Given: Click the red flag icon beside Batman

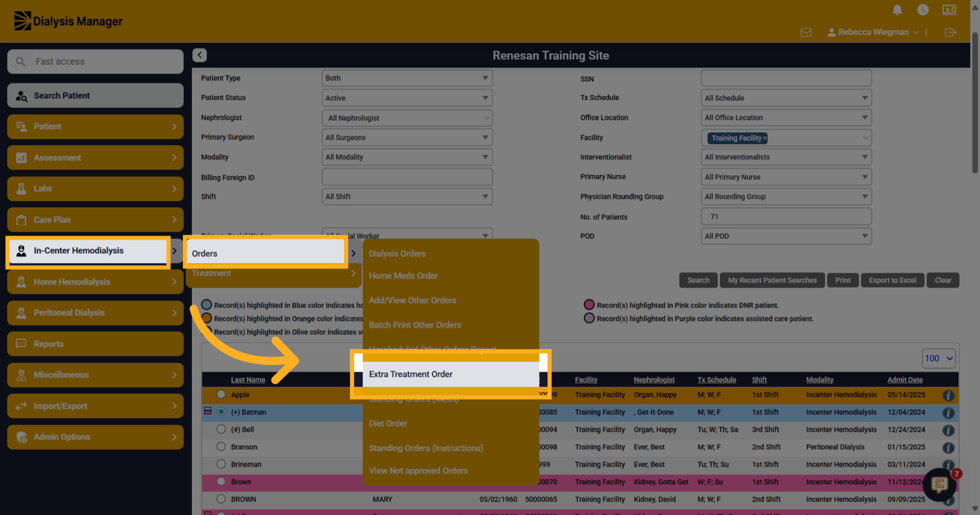Looking at the screenshot, I should pyautogui.click(x=208, y=411).
